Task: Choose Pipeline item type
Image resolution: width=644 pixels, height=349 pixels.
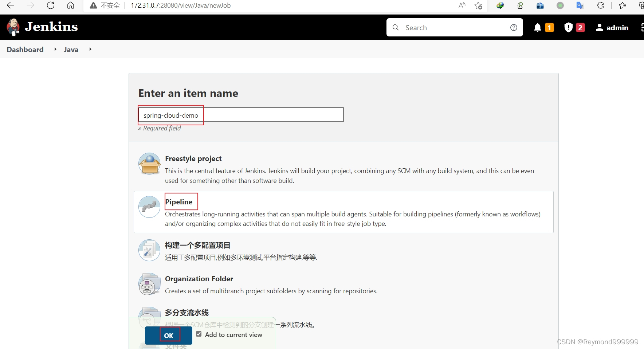Action: click(178, 202)
